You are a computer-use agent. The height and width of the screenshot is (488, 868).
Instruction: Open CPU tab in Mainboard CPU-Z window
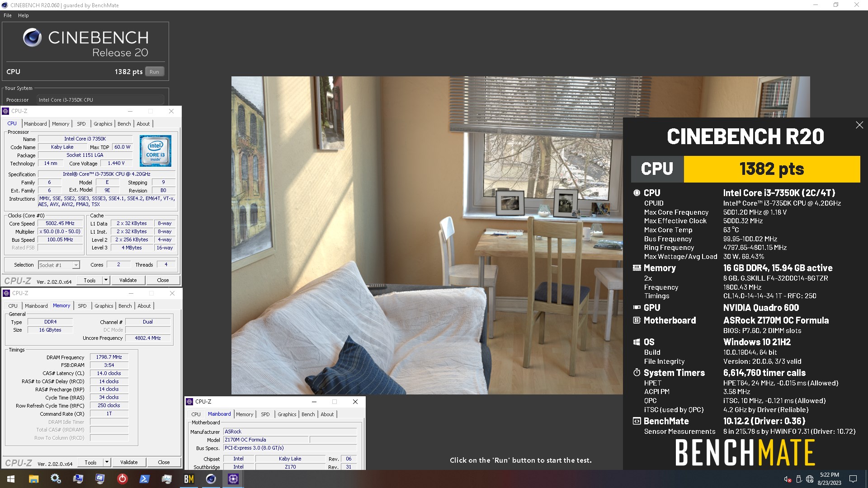click(196, 414)
